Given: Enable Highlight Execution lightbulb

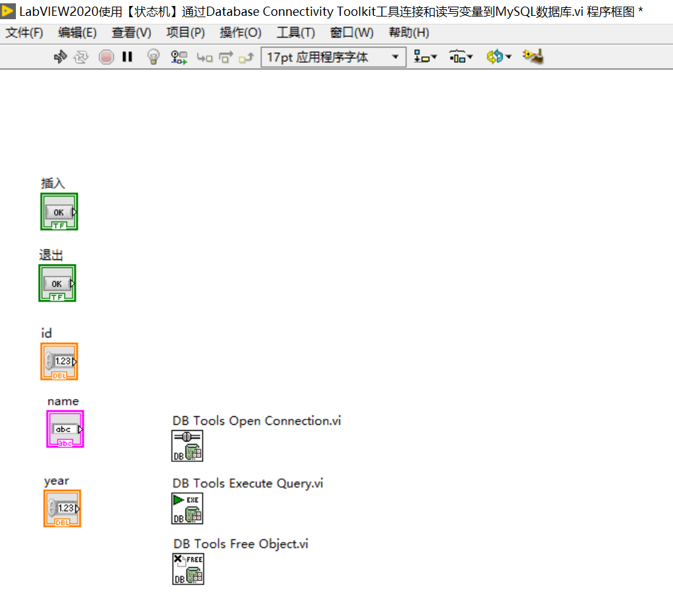Looking at the screenshot, I should click(x=152, y=57).
